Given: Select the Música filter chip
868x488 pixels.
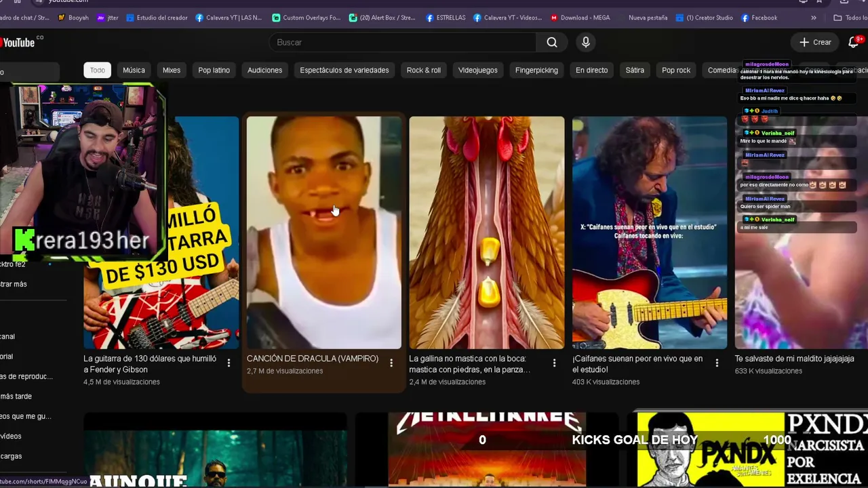Looking at the screenshot, I should (134, 70).
